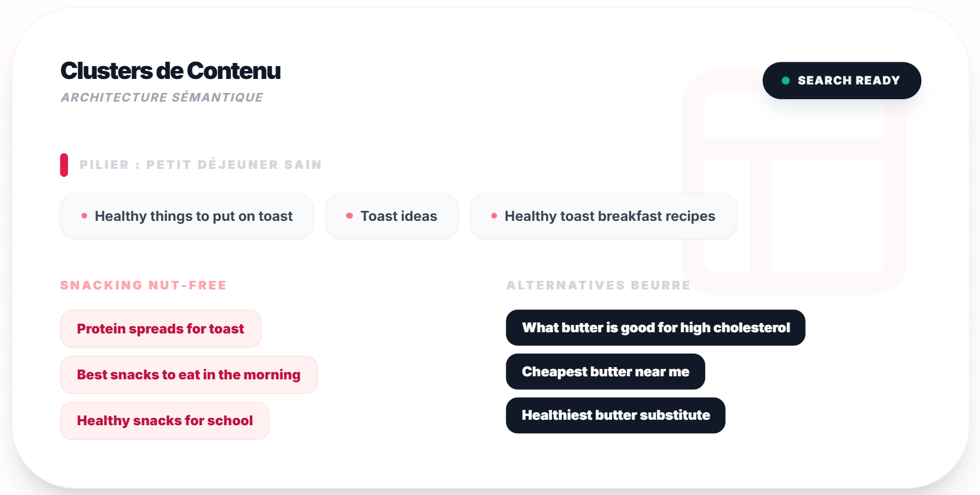Select the Toast ideas chip label
The image size is (980, 495).
pos(398,217)
